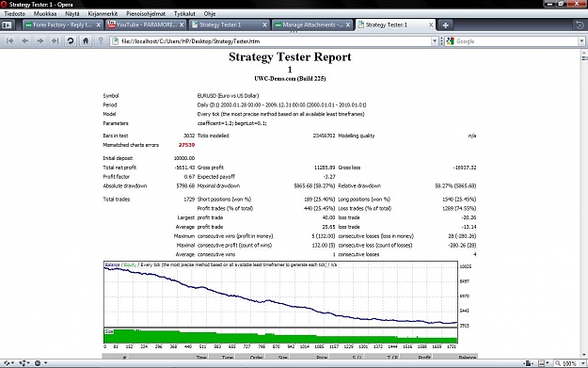
Task: Close the YouTube PARAMORE tab
Action: coord(182,24)
